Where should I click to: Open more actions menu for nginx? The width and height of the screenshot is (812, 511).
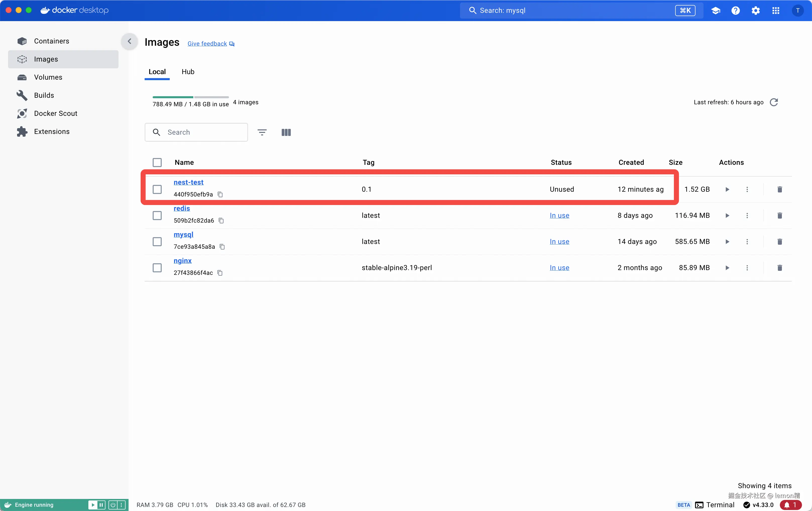pyautogui.click(x=747, y=268)
